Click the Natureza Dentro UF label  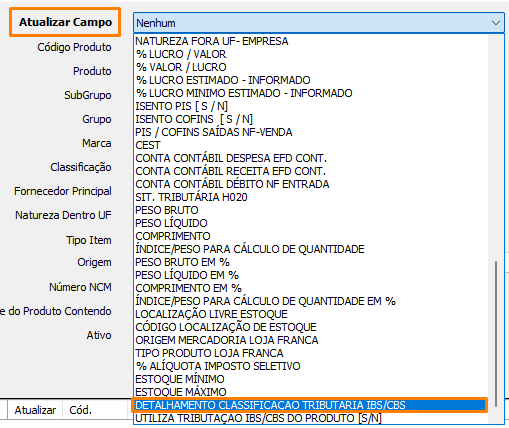tap(63, 215)
